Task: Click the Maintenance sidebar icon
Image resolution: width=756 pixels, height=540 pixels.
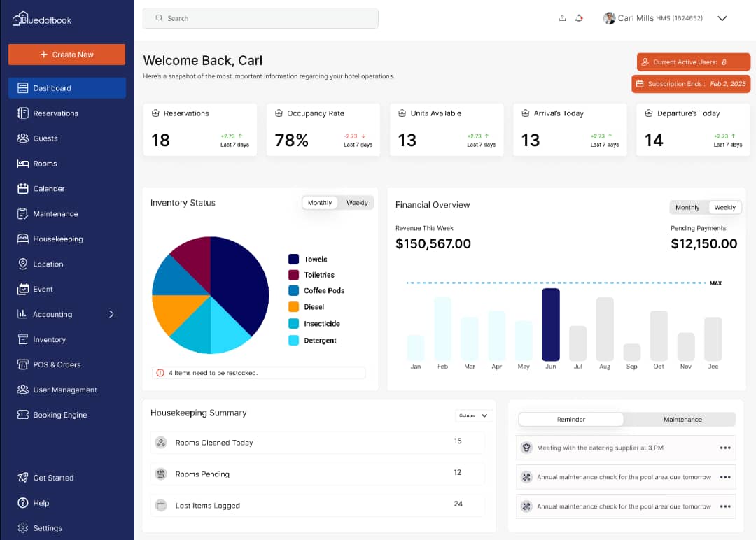Action: coord(22,213)
